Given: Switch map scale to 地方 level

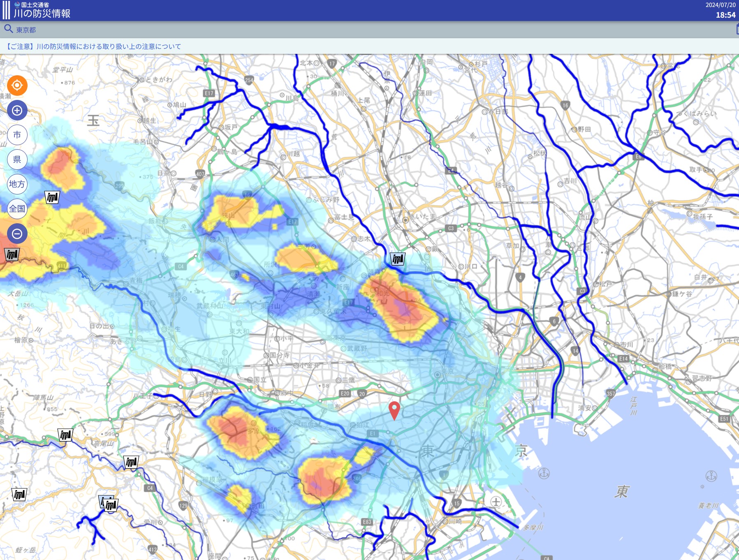Looking at the screenshot, I should (x=17, y=184).
